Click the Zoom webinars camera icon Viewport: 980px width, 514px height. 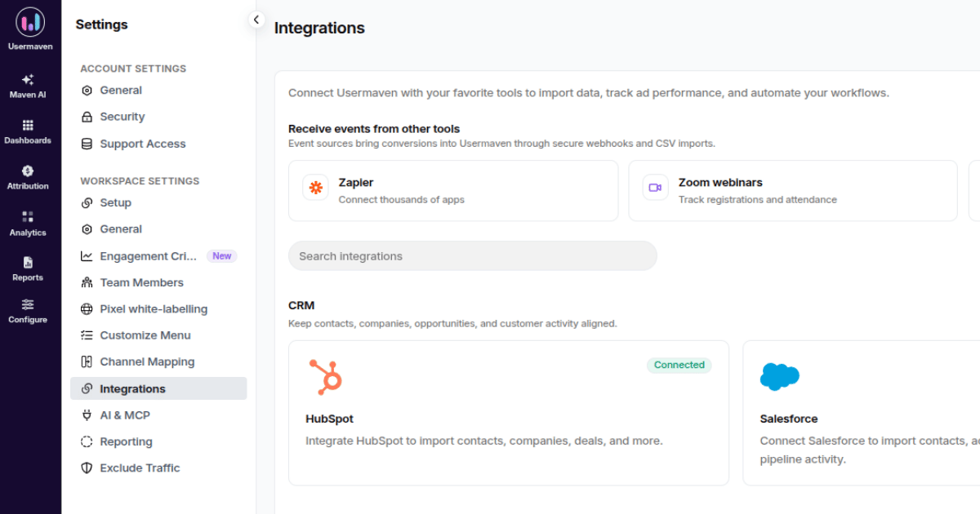tap(655, 188)
